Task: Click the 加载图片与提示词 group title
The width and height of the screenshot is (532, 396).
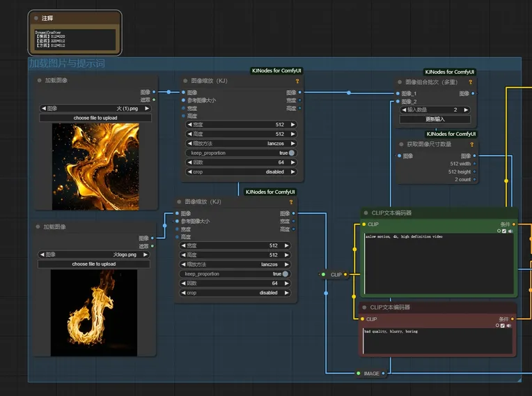Action: [67, 63]
